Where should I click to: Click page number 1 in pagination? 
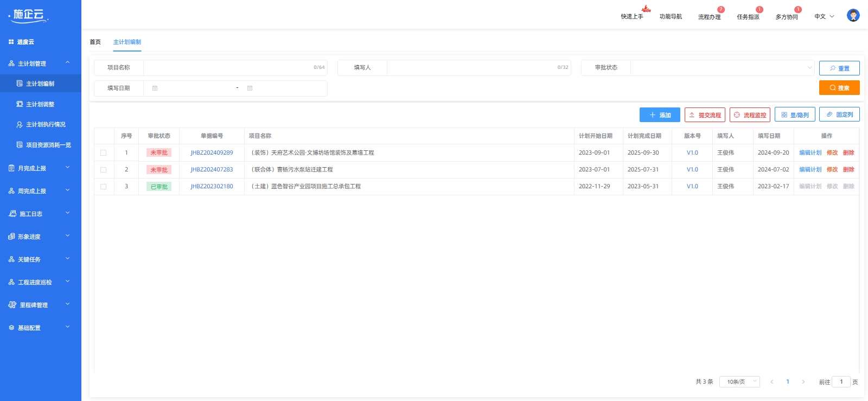coord(788,382)
